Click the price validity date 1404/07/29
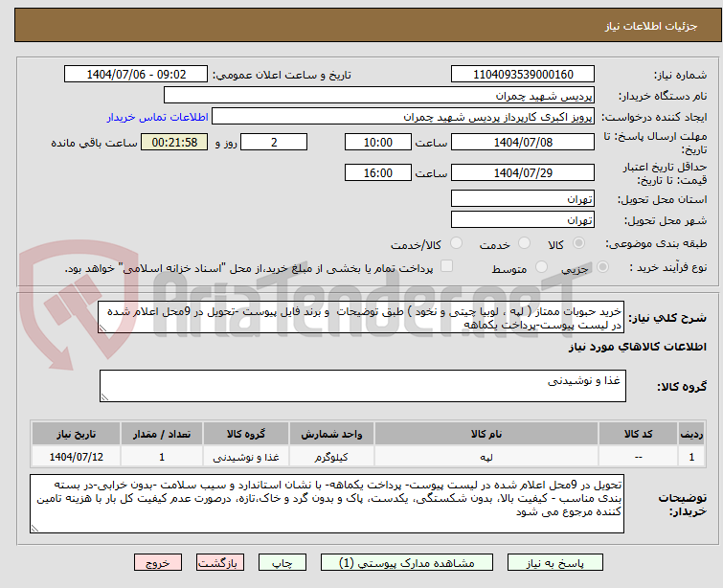Screen dimensions: 723x588 click(523, 172)
